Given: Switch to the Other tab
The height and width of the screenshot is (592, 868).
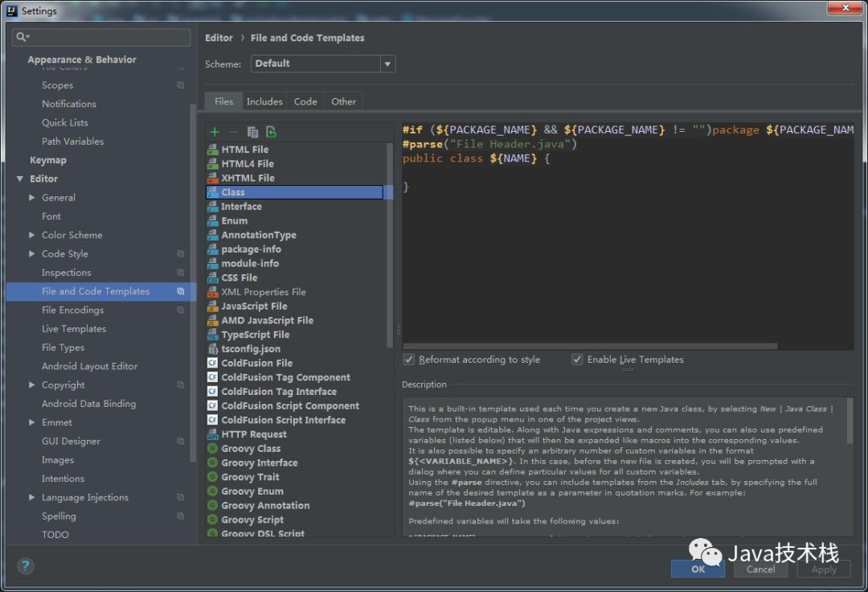Looking at the screenshot, I should pyautogui.click(x=344, y=101).
